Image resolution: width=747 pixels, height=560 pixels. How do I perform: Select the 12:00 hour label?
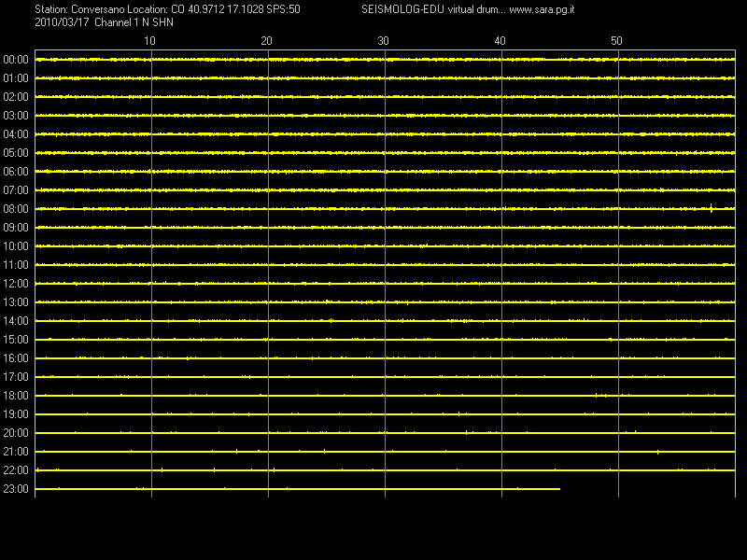tap(16, 284)
